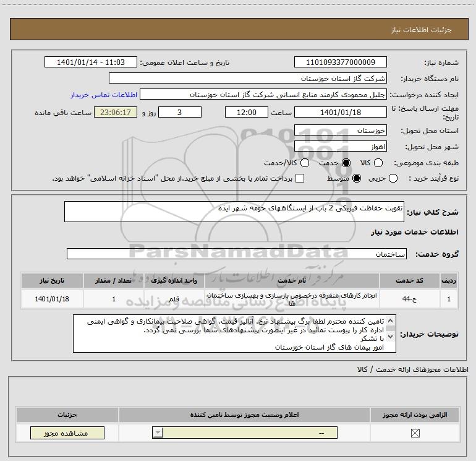The height and width of the screenshot is (461, 476).
Task: Click the تعداد / مقدار column header
Action: [114, 280]
